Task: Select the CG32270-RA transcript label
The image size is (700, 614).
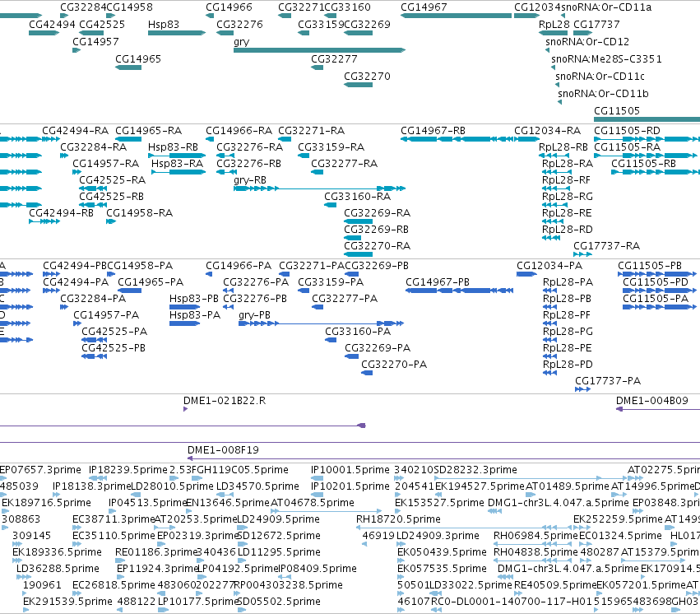Action: tap(377, 245)
